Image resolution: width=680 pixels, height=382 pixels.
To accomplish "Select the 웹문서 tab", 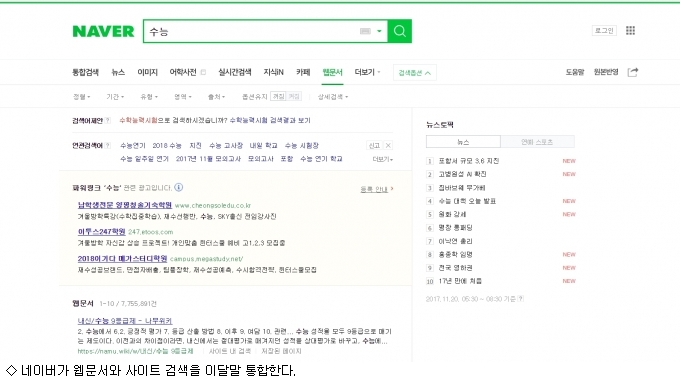I will click(332, 72).
